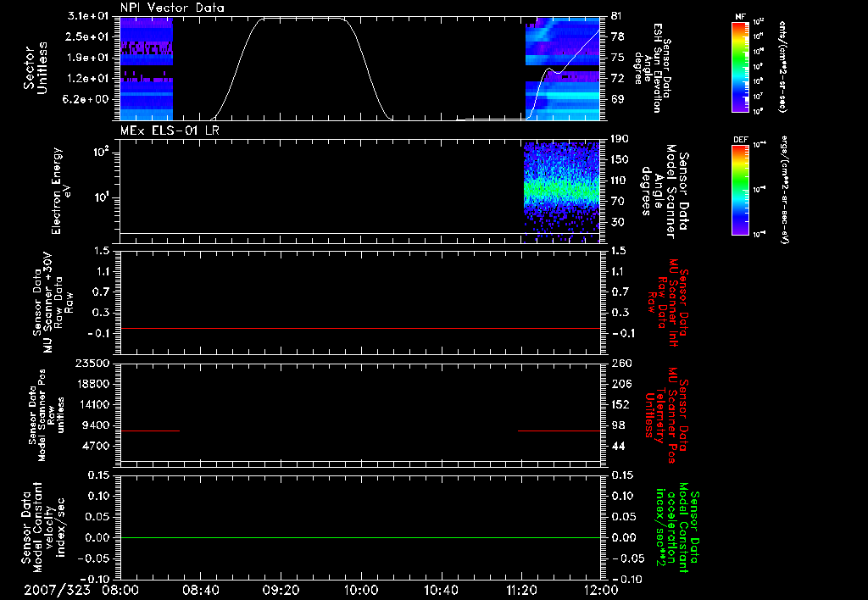The image size is (868, 600).
Task: Click the 75 degree sun elevation tick
Action: coord(617,58)
